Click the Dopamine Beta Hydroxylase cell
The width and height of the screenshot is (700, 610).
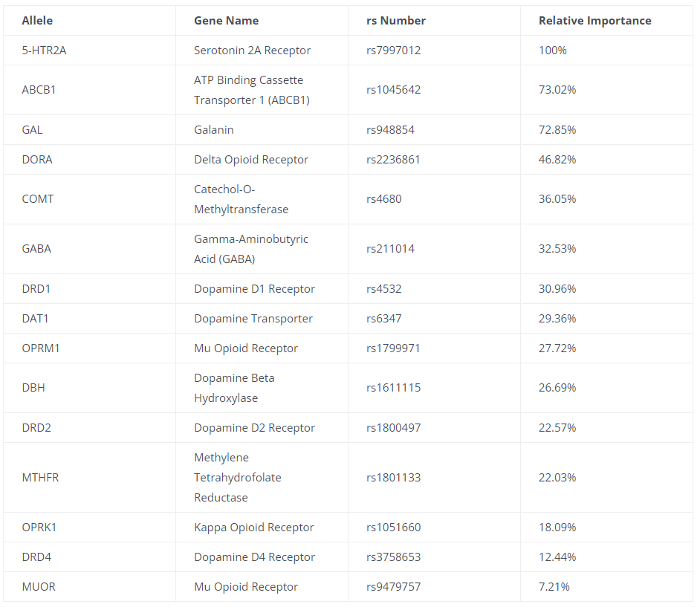234,388
